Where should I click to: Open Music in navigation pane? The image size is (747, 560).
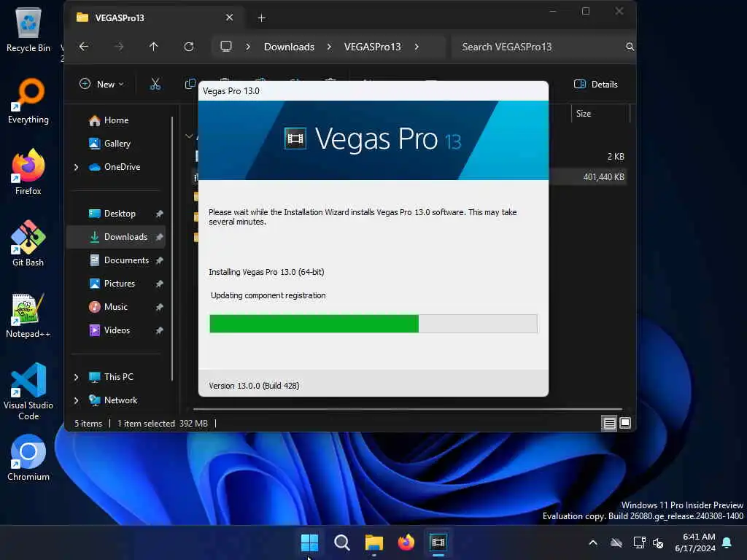coord(116,307)
